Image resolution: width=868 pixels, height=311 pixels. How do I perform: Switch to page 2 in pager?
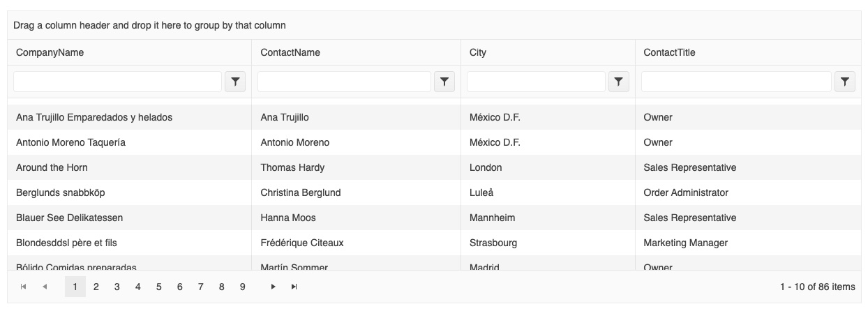click(x=96, y=287)
